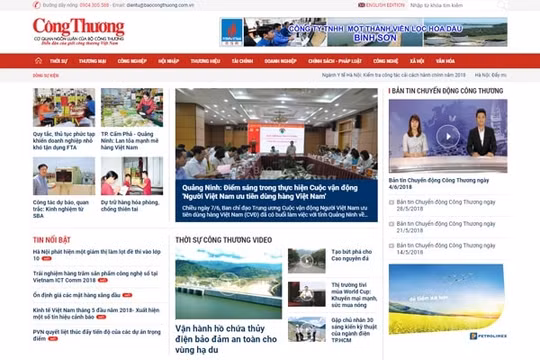
Task: Open headline Dự trữ hàng hóa phòng, chống thiên tai
Action: tap(130, 206)
